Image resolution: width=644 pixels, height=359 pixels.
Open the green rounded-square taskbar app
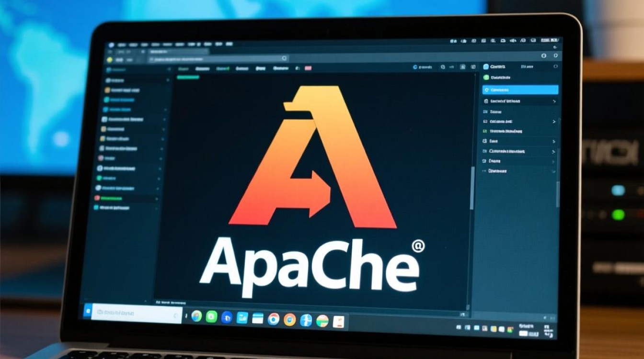click(x=211, y=316)
